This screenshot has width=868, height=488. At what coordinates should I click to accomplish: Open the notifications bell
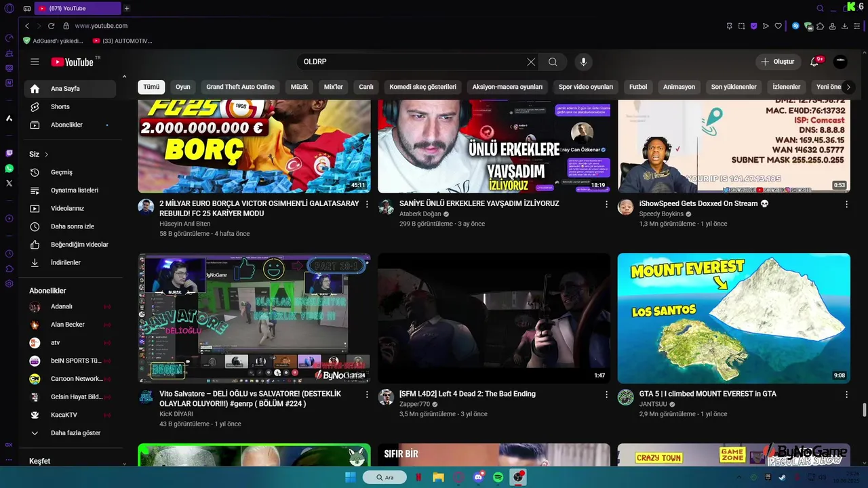[x=814, y=62]
